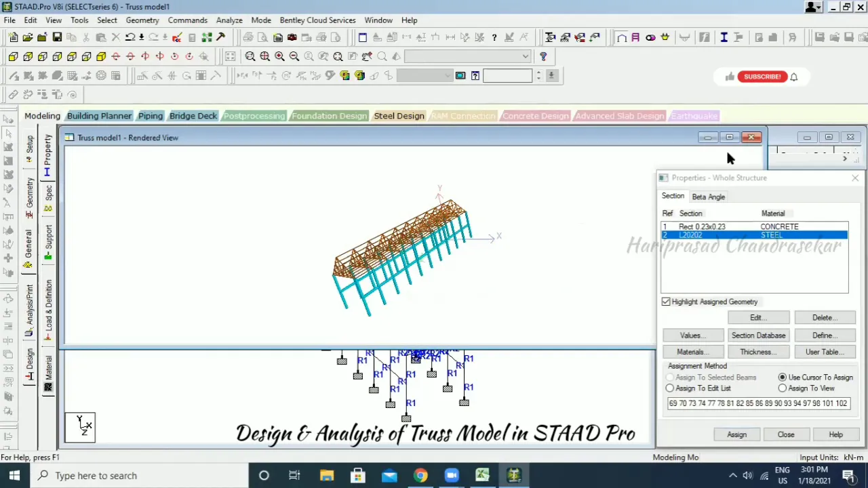Switch to the Bridge Deck tab
Viewport: 868px width, 488px height.
click(193, 116)
